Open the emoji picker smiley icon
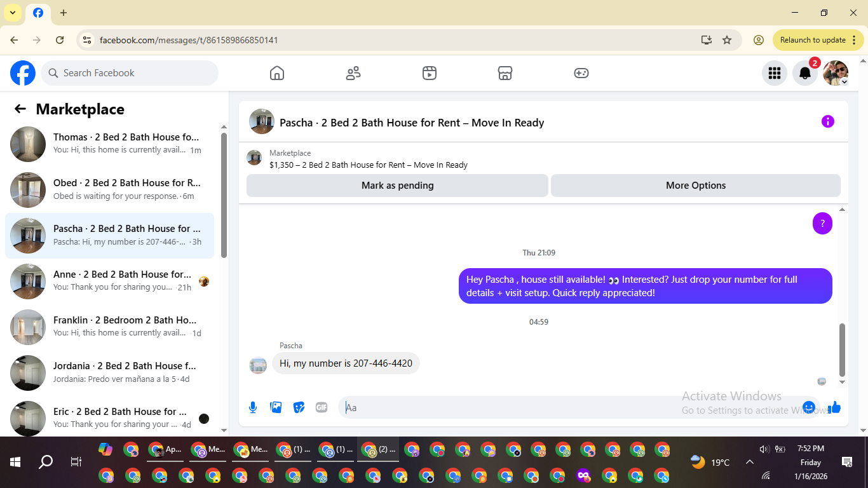 pos(809,407)
